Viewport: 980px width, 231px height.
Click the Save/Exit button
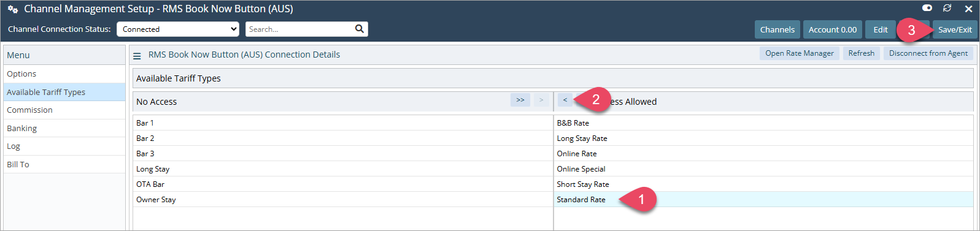955,29
